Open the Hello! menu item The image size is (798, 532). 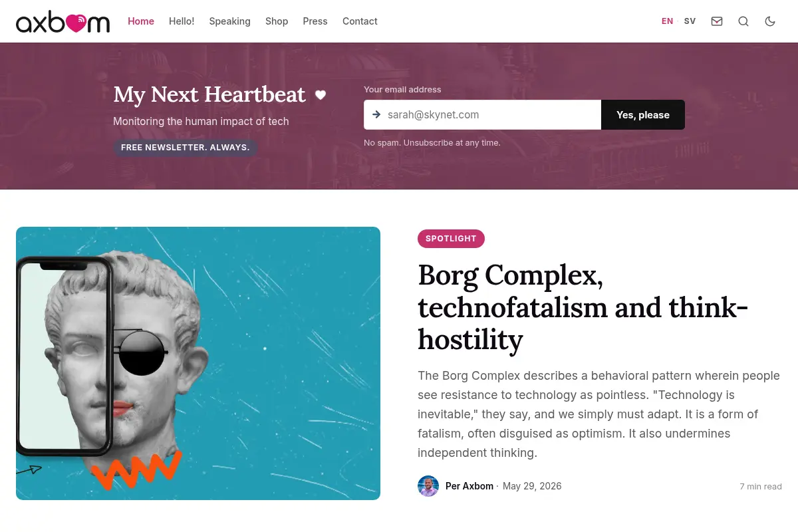pos(182,21)
